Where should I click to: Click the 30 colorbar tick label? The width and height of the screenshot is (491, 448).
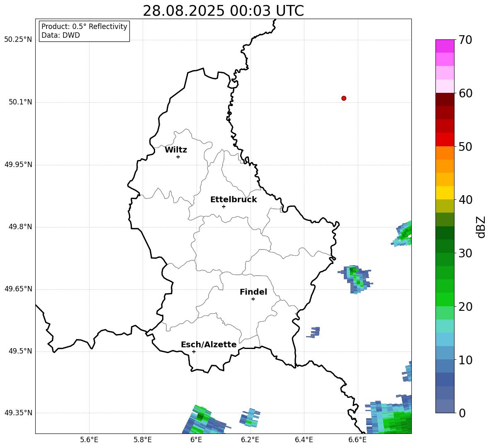pos(465,253)
